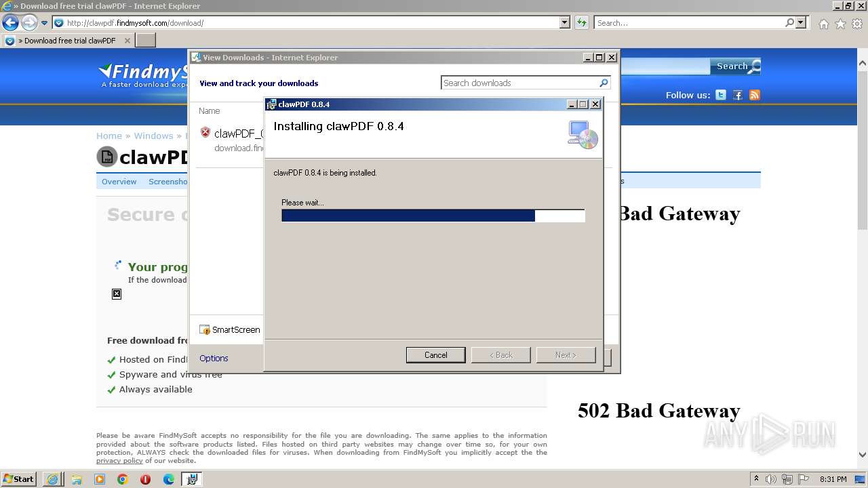The height and width of the screenshot is (488, 868).
Task: Open the Favorites star icon
Action: 840,24
